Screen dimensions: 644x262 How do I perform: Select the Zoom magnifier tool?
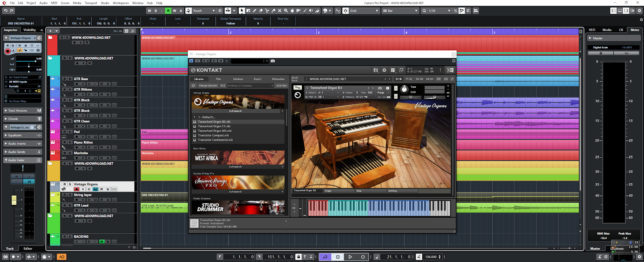[286, 10]
